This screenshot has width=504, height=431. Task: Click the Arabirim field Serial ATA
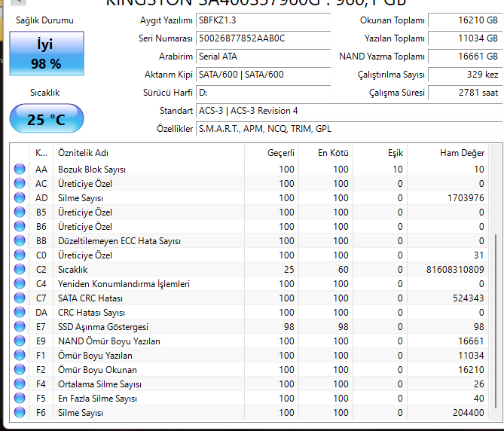(263, 57)
